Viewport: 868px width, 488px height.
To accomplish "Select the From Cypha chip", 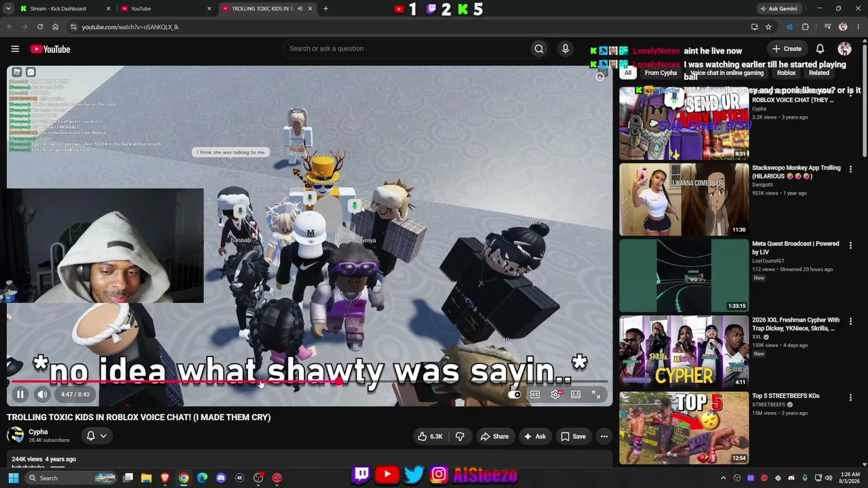I will [660, 73].
